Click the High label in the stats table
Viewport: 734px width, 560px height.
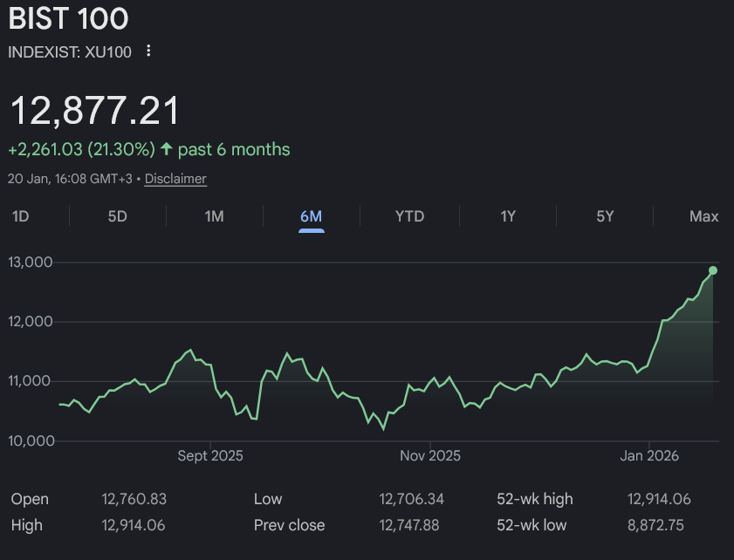click(x=27, y=525)
